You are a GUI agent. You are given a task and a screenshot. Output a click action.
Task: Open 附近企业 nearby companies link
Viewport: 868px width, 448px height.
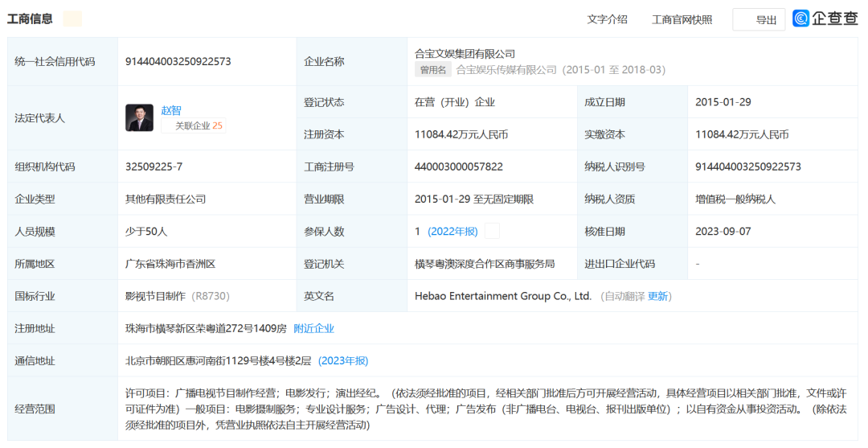point(314,328)
